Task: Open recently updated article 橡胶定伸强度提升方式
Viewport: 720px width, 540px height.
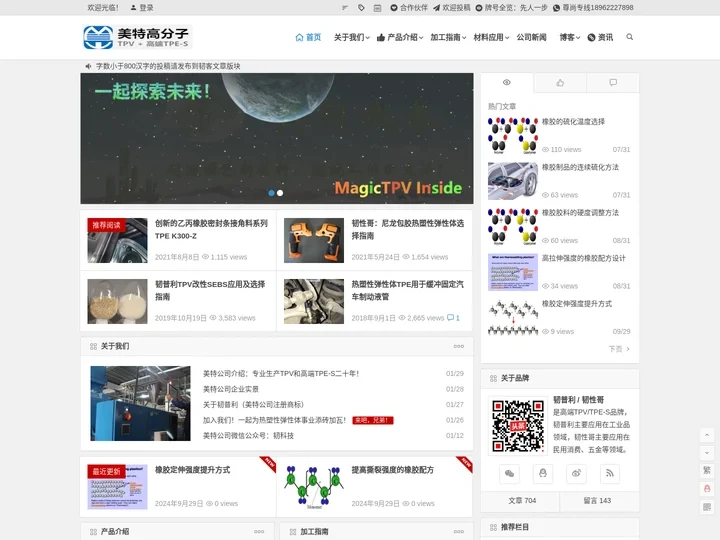Action: (x=192, y=470)
